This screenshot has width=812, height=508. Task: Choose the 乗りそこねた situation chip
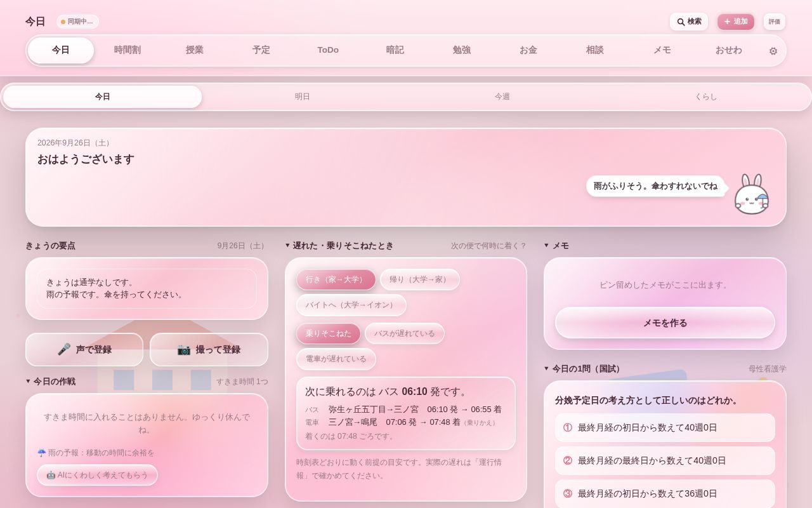click(328, 333)
